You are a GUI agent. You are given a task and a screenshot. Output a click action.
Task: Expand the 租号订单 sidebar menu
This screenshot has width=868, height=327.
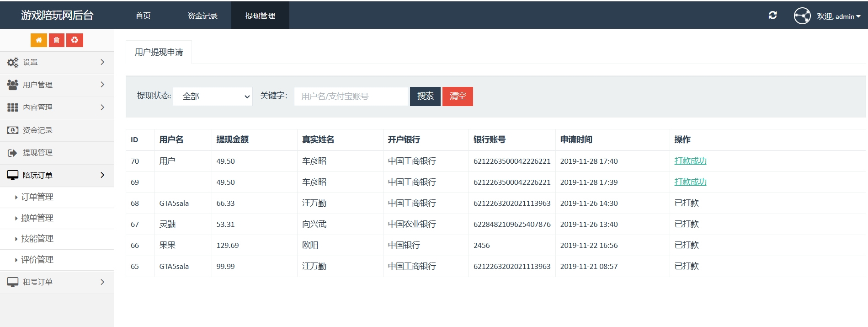click(x=57, y=282)
